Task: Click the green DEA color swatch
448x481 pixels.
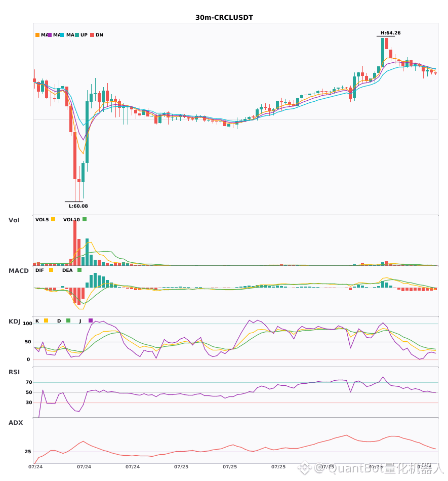Action: (79, 270)
